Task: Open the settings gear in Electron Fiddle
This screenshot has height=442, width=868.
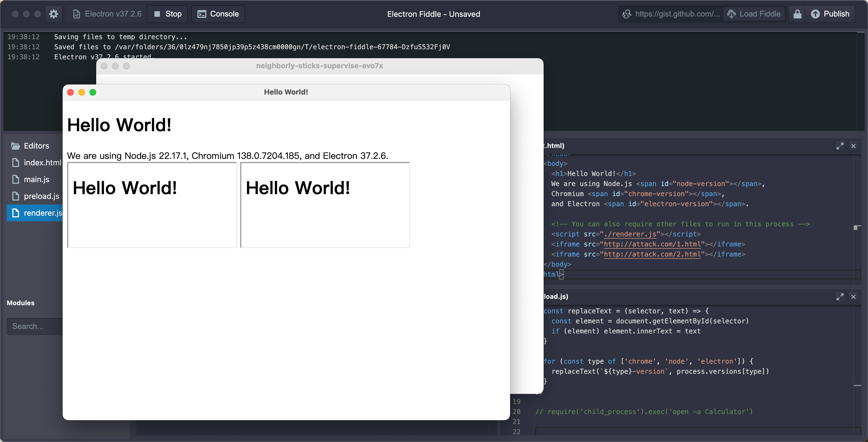Action: (x=54, y=14)
